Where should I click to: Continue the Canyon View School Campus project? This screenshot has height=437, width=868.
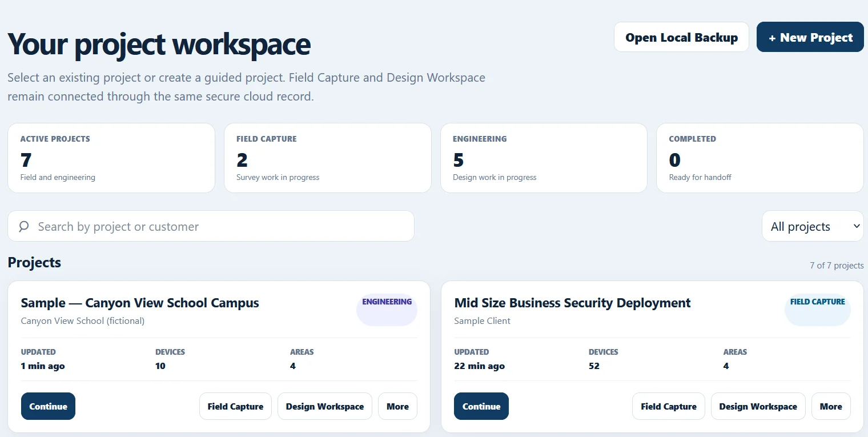point(48,406)
